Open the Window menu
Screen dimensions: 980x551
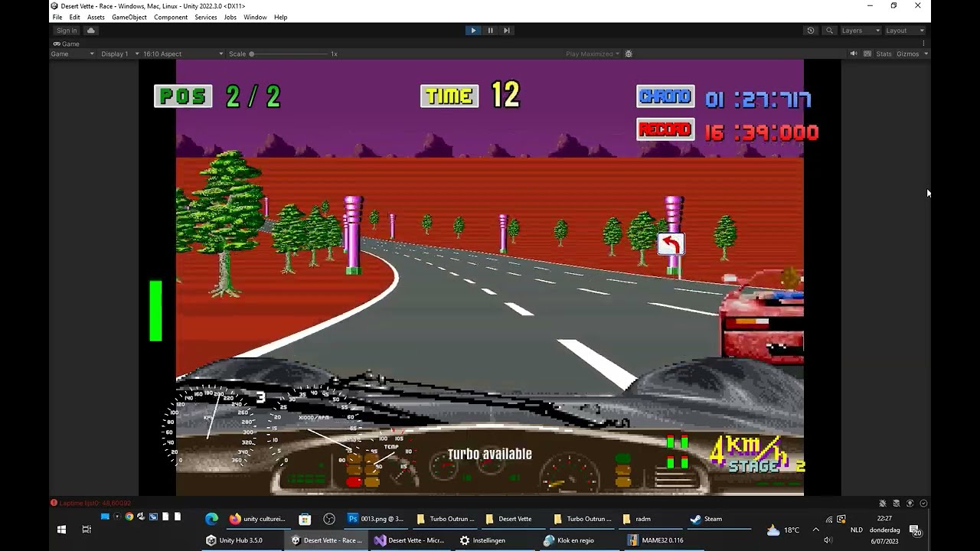(x=255, y=17)
